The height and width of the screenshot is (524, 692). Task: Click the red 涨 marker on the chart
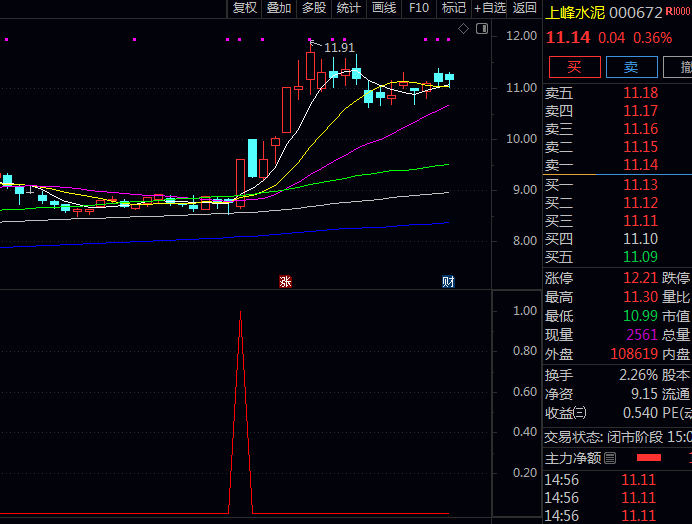point(285,282)
